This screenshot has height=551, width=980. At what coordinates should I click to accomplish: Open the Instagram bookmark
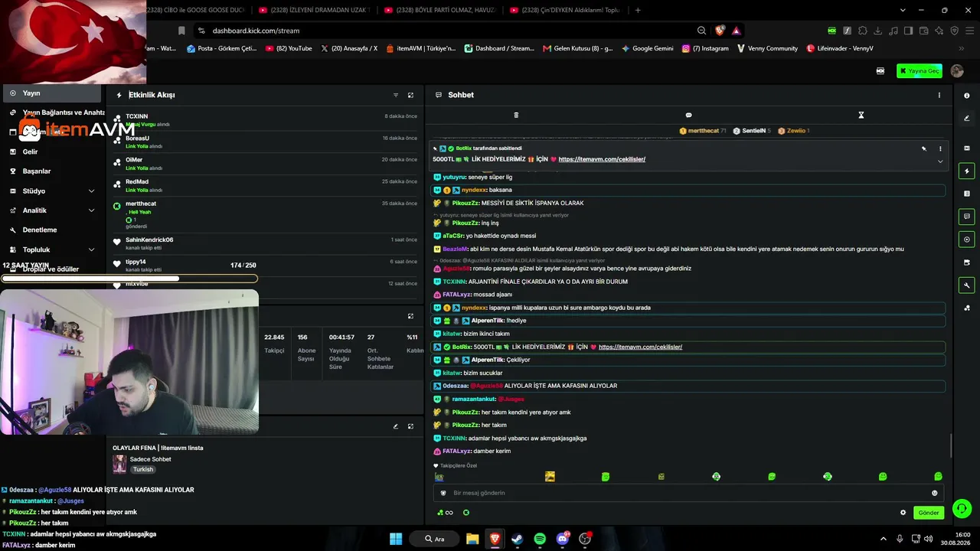pyautogui.click(x=705, y=48)
